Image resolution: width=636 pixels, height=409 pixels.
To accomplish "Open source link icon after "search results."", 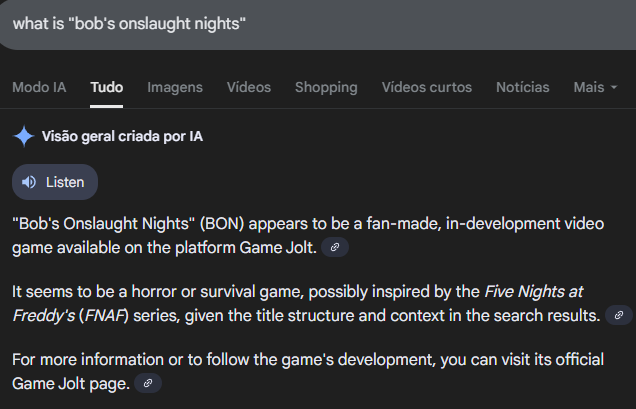I will point(619,316).
